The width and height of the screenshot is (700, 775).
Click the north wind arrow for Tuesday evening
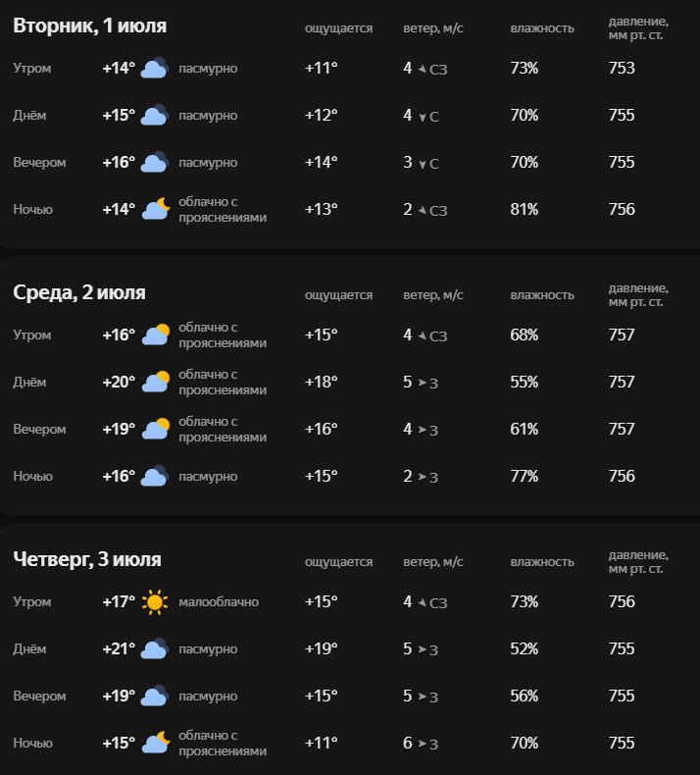pyautogui.click(x=423, y=164)
